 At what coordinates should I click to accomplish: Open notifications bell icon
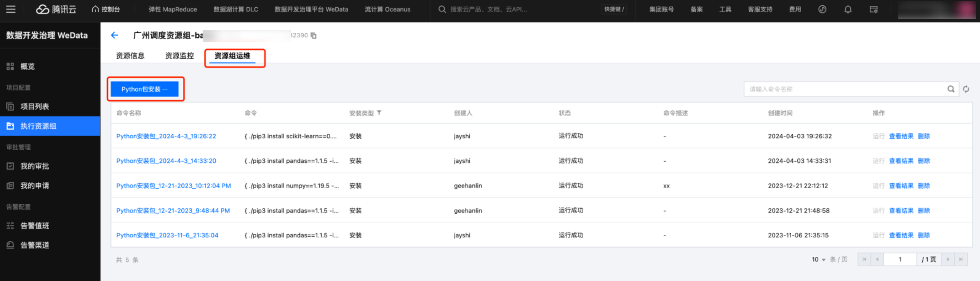tap(848, 9)
